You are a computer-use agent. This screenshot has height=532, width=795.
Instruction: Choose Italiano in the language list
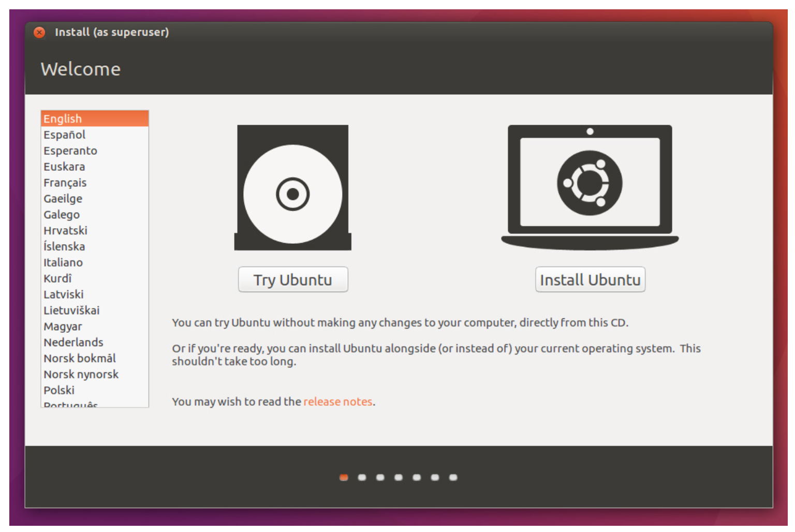click(x=95, y=262)
